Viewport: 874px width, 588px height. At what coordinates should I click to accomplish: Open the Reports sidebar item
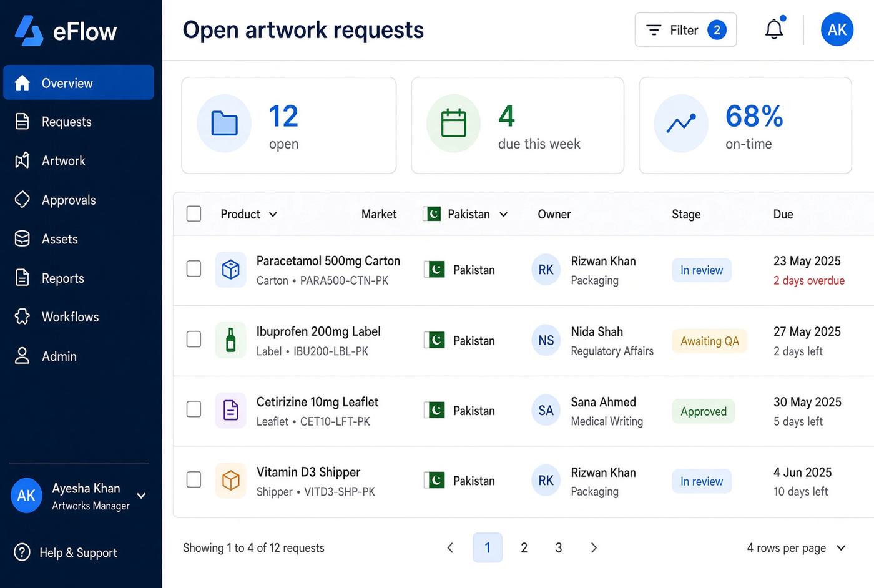click(x=79, y=278)
